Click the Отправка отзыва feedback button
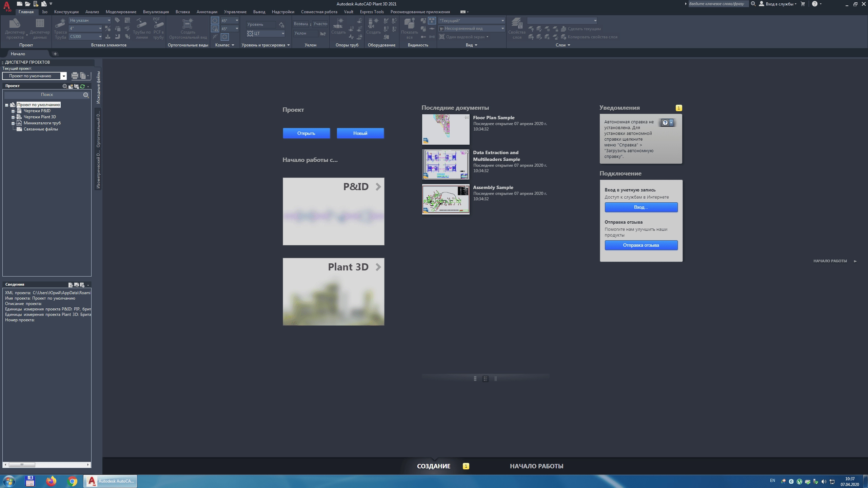 click(641, 245)
